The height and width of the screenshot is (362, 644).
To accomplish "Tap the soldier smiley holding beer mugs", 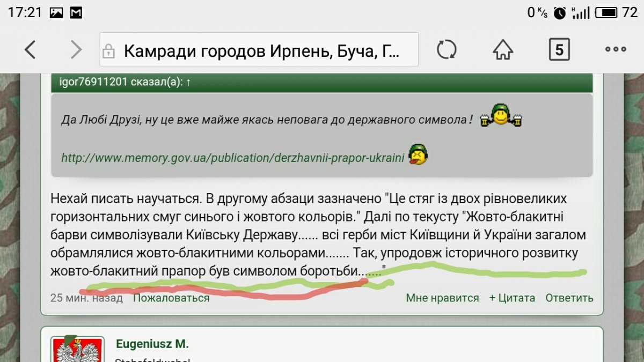I will click(501, 115).
